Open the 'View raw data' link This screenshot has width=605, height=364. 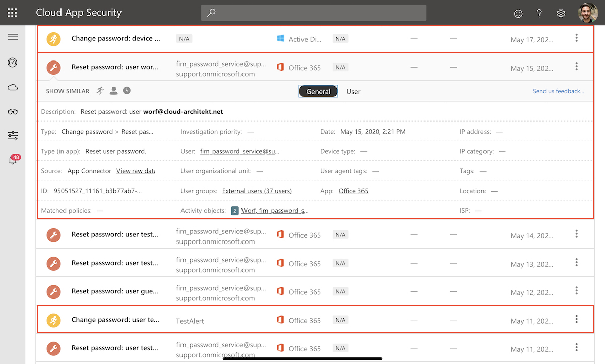[x=136, y=171]
